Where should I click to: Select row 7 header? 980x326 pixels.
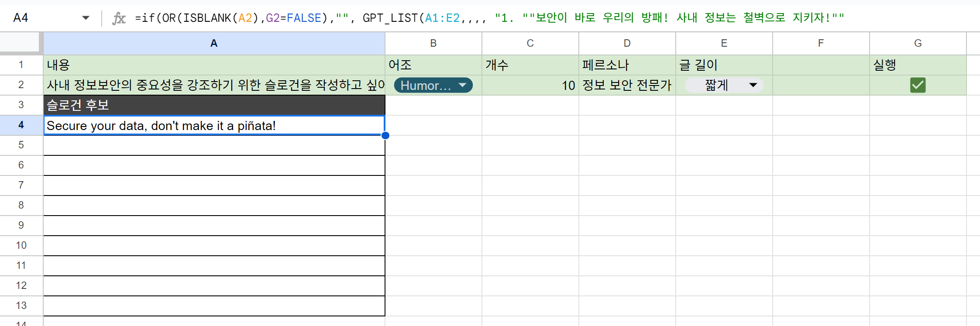click(x=21, y=185)
